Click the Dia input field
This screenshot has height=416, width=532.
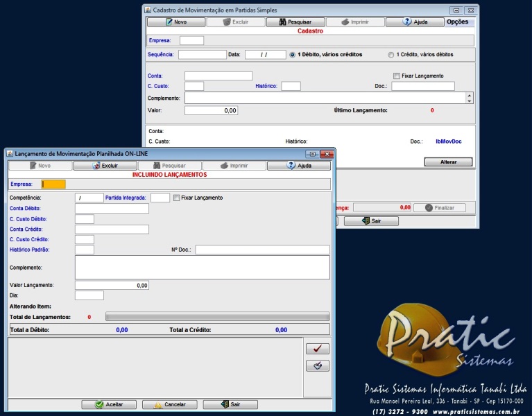[89, 295]
